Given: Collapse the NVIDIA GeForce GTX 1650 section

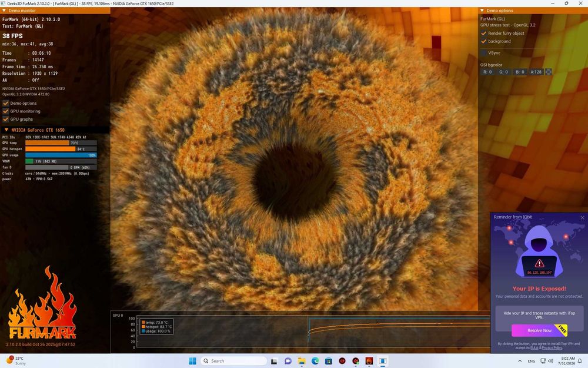Looking at the screenshot, I should click(x=6, y=130).
